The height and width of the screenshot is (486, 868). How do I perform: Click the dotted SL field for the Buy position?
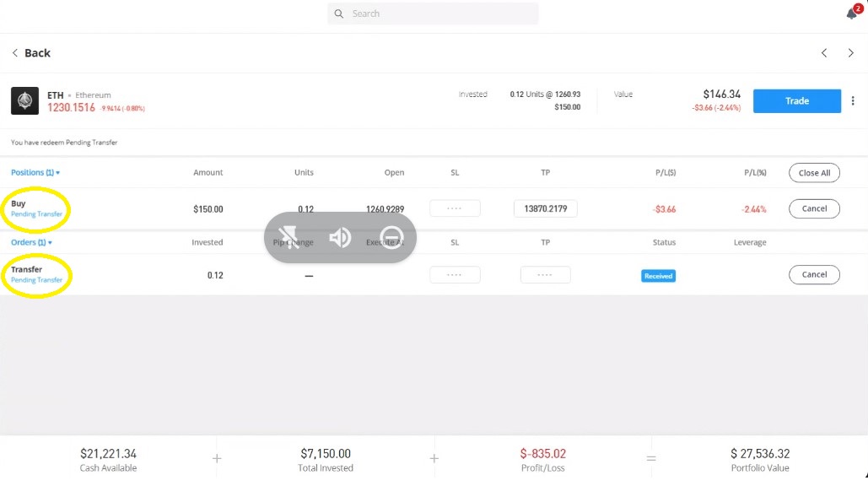tap(455, 208)
